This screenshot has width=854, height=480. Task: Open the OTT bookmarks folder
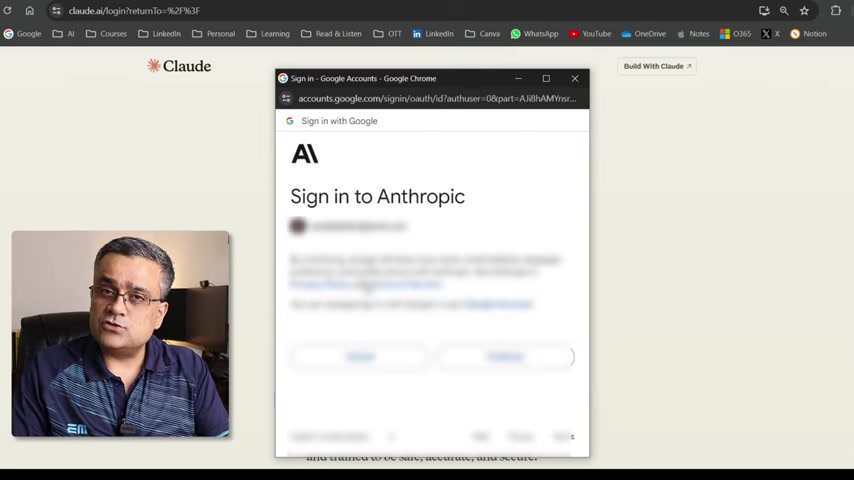(x=387, y=34)
